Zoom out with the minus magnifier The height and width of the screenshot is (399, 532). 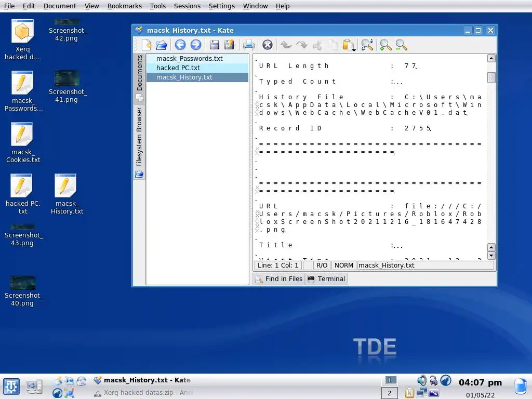point(401,45)
